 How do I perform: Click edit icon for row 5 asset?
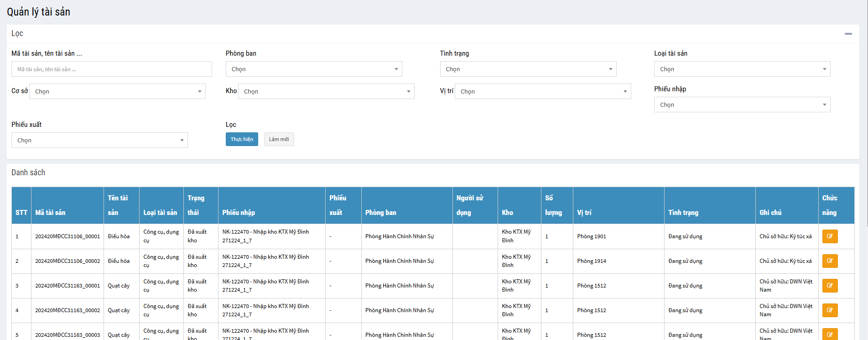click(x=830, y=334)
